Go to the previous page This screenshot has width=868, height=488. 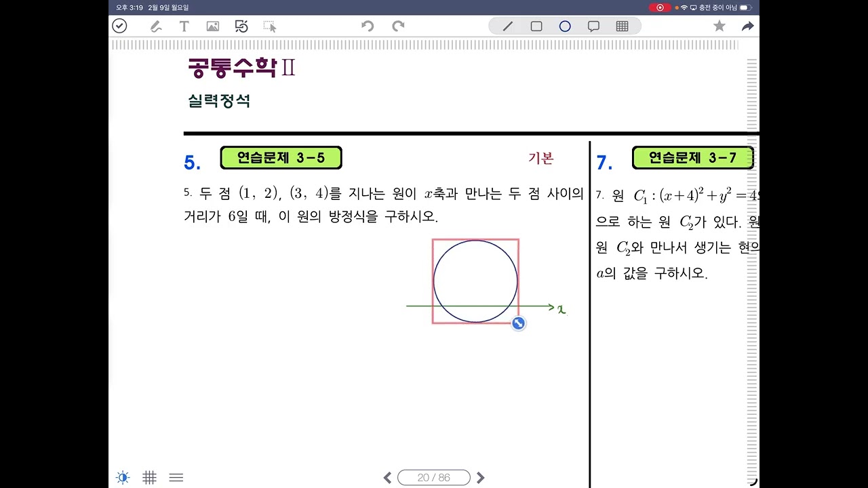pyautogui.click(x=387, y=478)
